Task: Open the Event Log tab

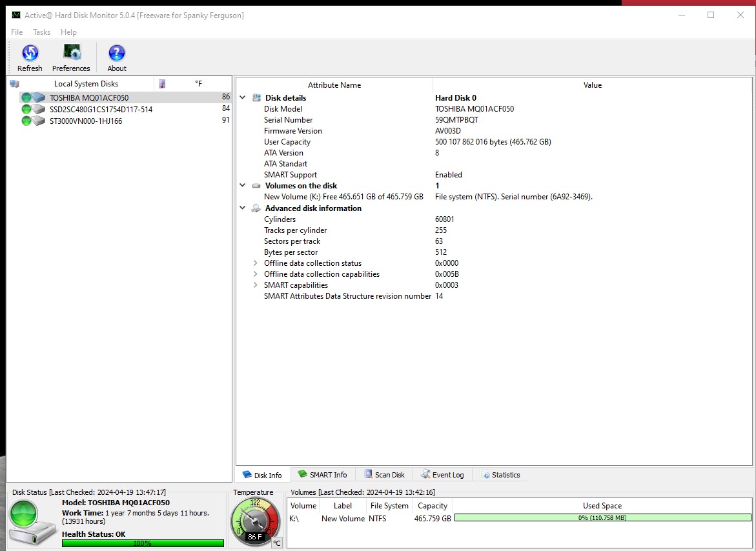Action: click(x=442, y=475)
